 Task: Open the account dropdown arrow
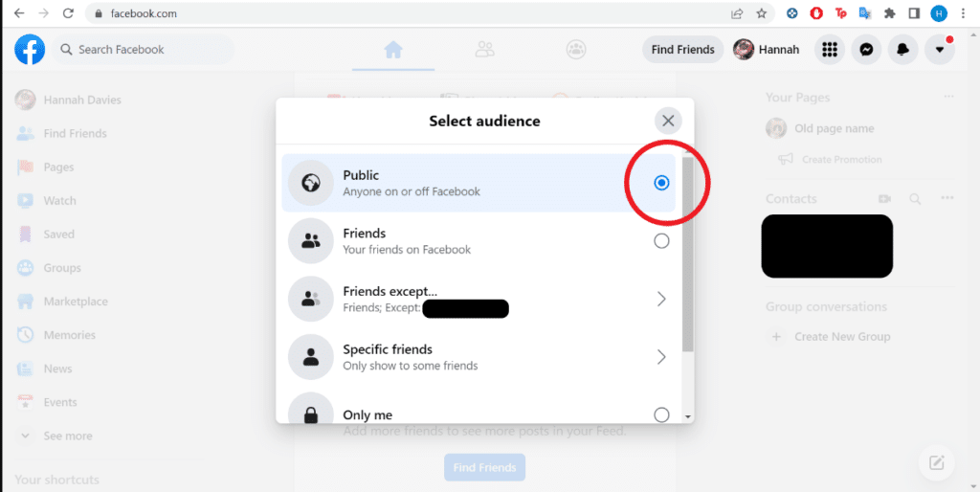[x=940, y=50]
